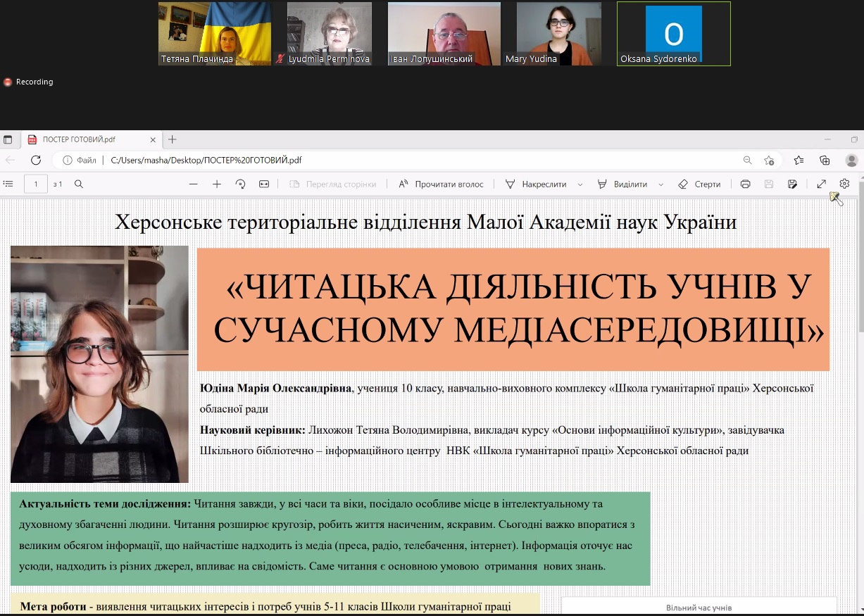Viewport: 864px width, 616px height.
Task: Open the zoom magnifier in address bar
Action: coord(748,161)
